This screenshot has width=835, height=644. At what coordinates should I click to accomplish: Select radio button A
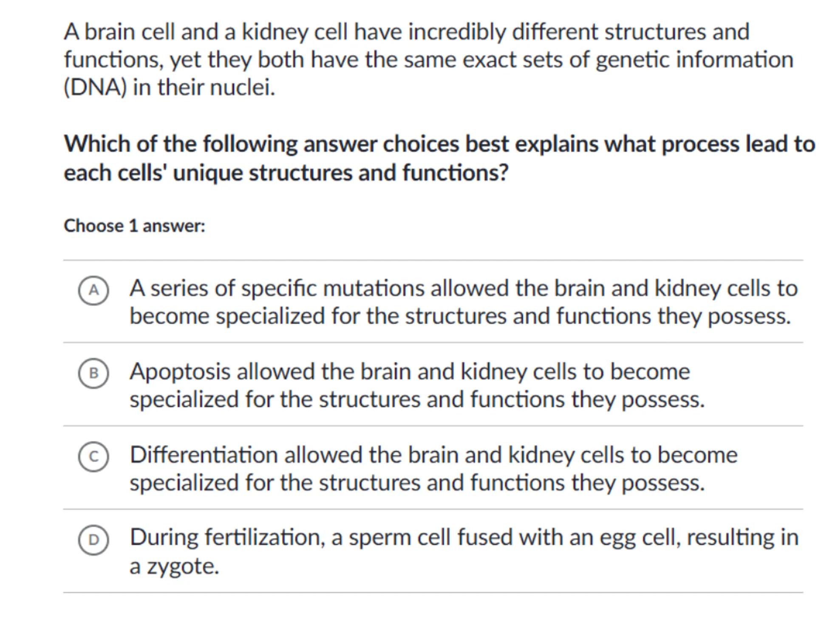click(93, 291)
